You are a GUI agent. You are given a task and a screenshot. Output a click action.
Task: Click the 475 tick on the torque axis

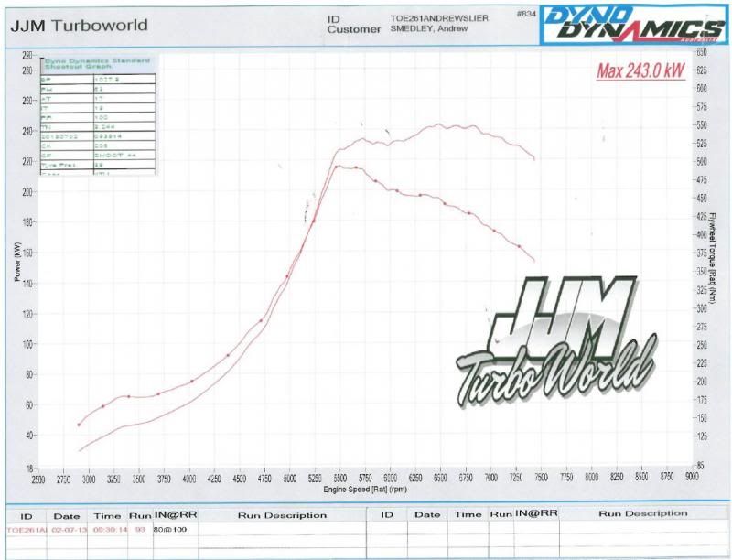point(702,180)
